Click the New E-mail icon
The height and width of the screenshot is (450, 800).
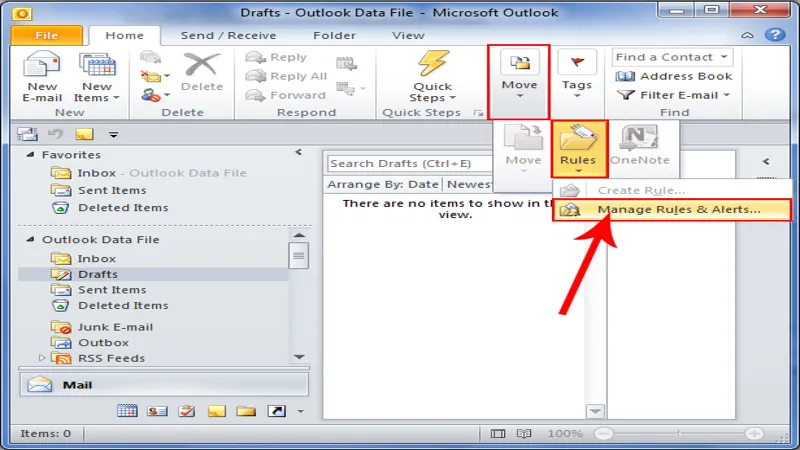42,65
